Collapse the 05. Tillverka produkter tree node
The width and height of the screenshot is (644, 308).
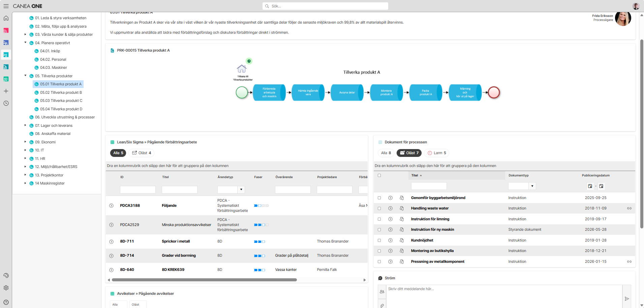click(25, 76)
